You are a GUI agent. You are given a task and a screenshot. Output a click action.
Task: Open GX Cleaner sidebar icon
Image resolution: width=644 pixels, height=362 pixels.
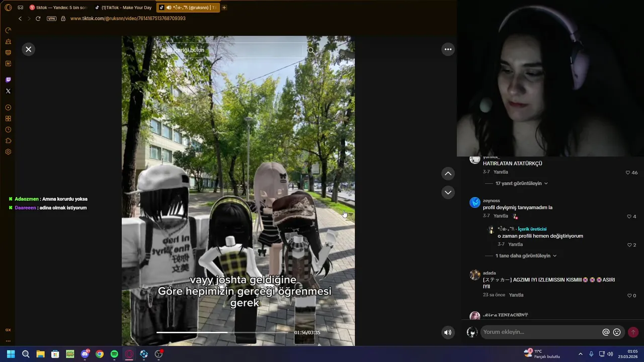[x=8, y=41]
